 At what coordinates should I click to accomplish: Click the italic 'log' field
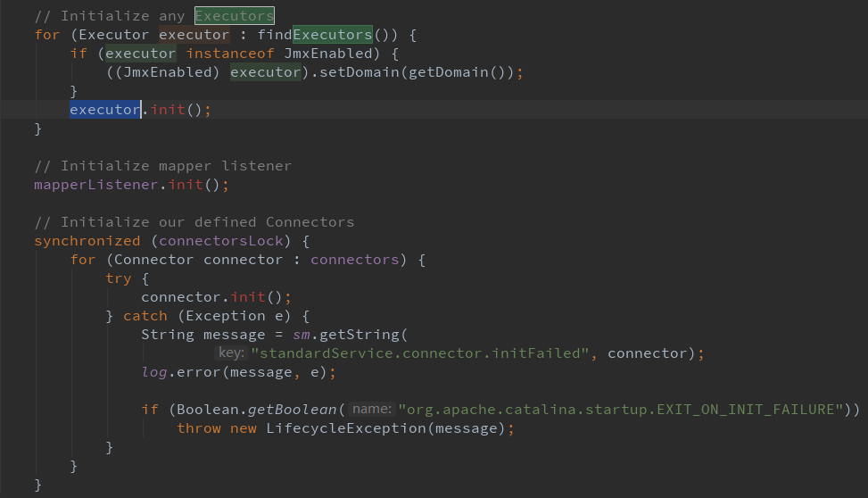pyautogui.click(x=154, y=371)
